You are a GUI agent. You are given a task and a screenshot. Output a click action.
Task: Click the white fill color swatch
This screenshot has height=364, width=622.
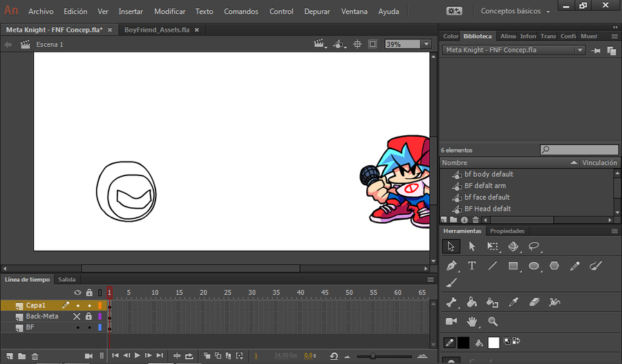pyautogui.click(x=493, y=343)
